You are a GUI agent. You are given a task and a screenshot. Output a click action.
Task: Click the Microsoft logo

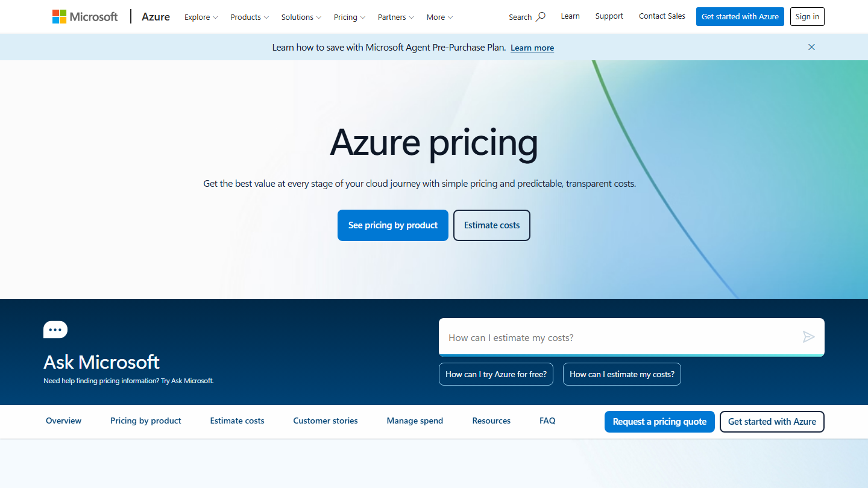pos(85,17)
